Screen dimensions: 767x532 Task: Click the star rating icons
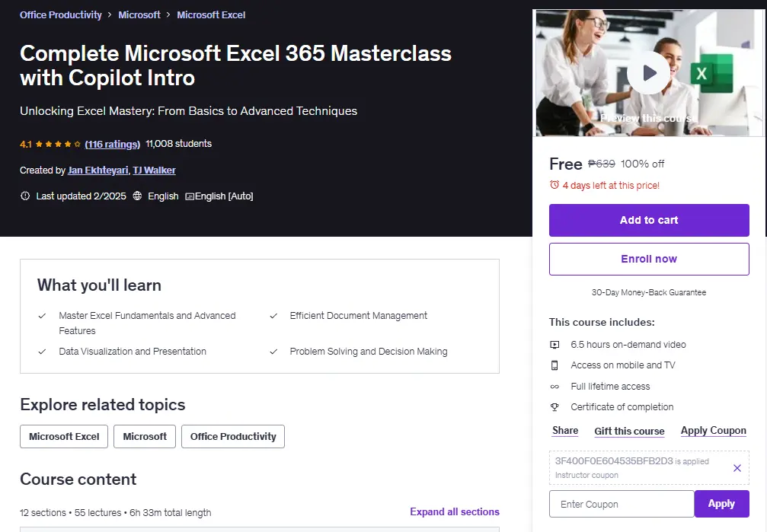click(58, 145)
